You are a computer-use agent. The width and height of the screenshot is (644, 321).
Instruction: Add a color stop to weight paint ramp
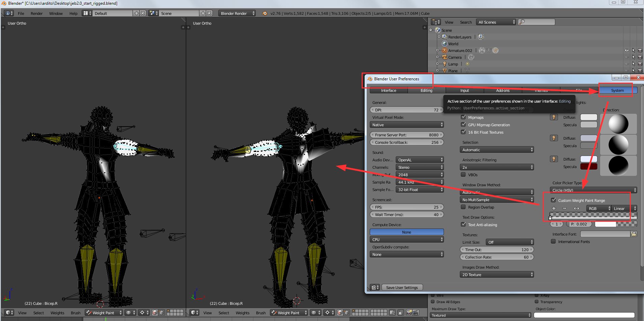[554, 208]
